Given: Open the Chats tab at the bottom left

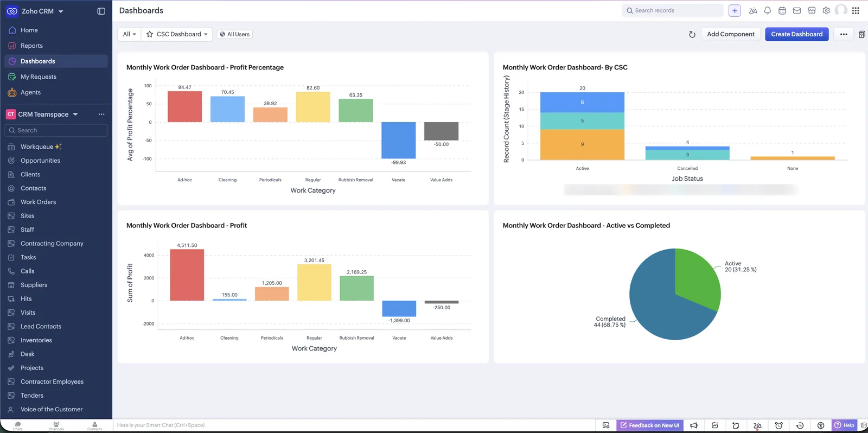Looking at the screenshot, I should tap(18, 426).
